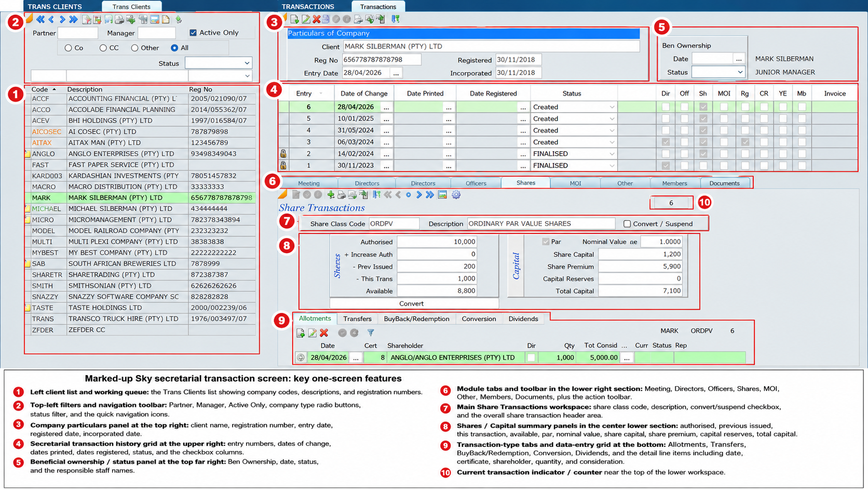Click the ellipsis after Tot Consid 5,000.00
This screenshot has width=868, height=489.
pyautogui.click(x=627, y=358)
